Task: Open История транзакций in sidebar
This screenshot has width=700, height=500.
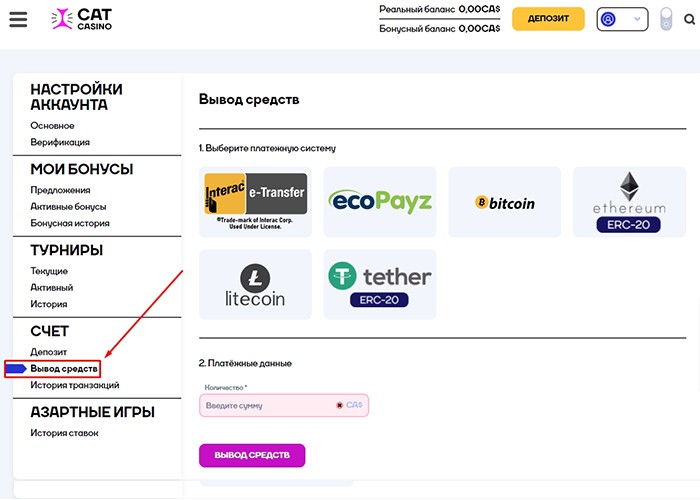Action: [x=75, y=385]
